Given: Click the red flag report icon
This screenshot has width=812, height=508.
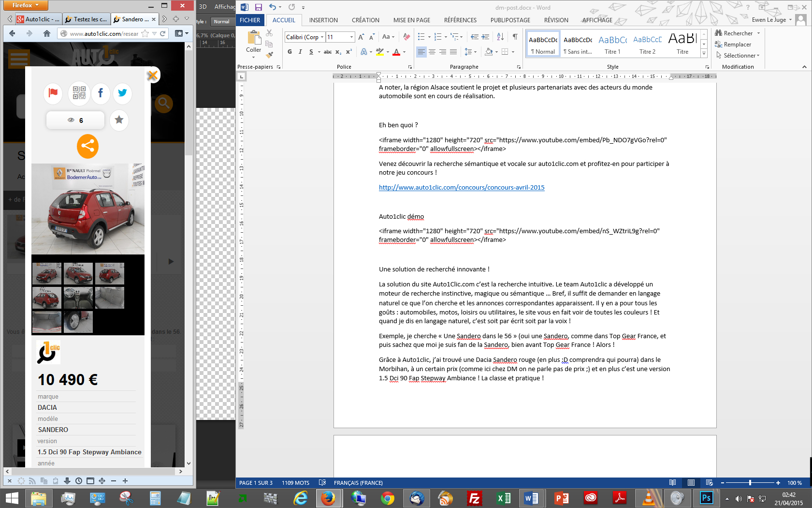Looking at the screenshot, I should pyautogui.click(x=53, y=93).
